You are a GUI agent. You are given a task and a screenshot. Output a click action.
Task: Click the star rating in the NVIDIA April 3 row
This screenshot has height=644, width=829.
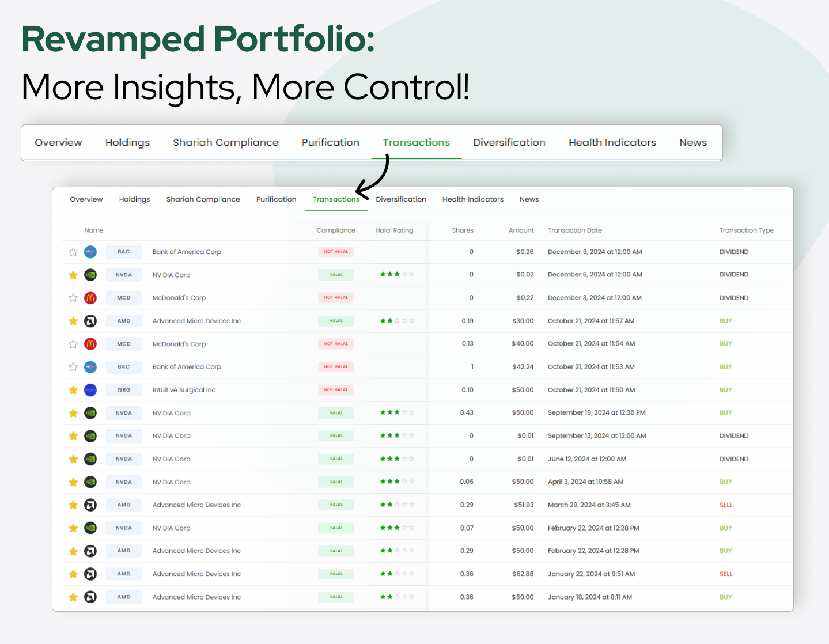click(x=397, y=482)
